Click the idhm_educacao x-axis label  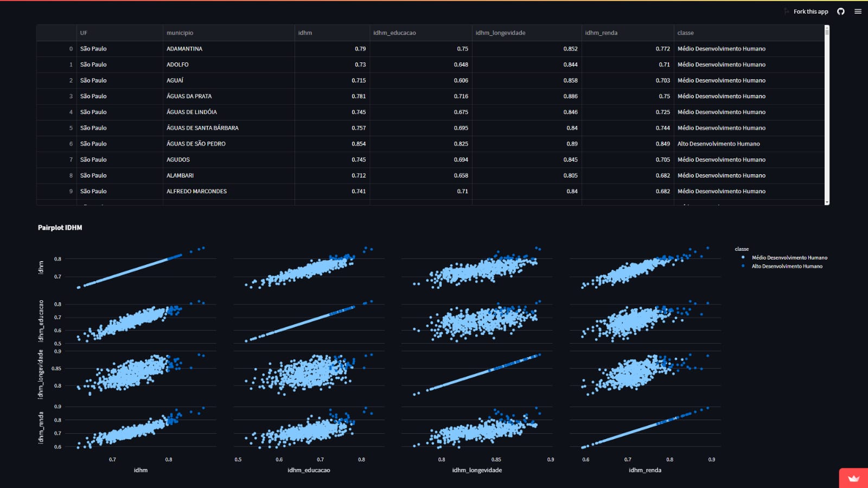pos(309,470)
